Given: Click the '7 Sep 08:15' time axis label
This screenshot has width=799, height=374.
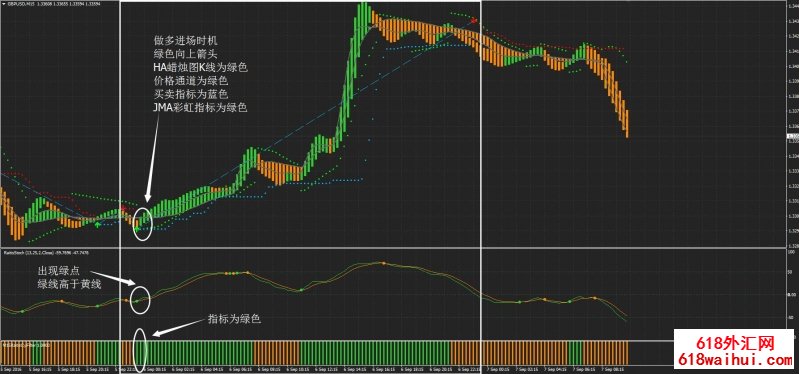Looking at the screenshot, I should click(x=612, y=369).
